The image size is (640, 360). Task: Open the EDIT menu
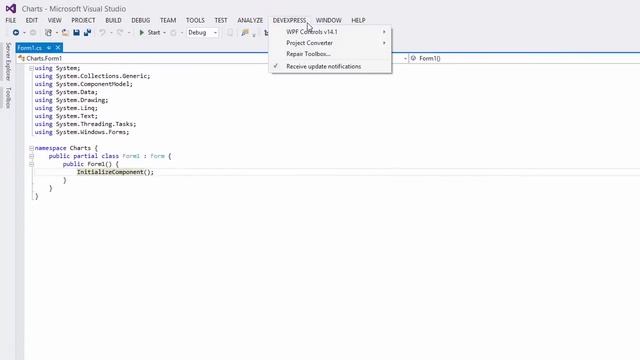pyautogui.click(x=31, y=20)
